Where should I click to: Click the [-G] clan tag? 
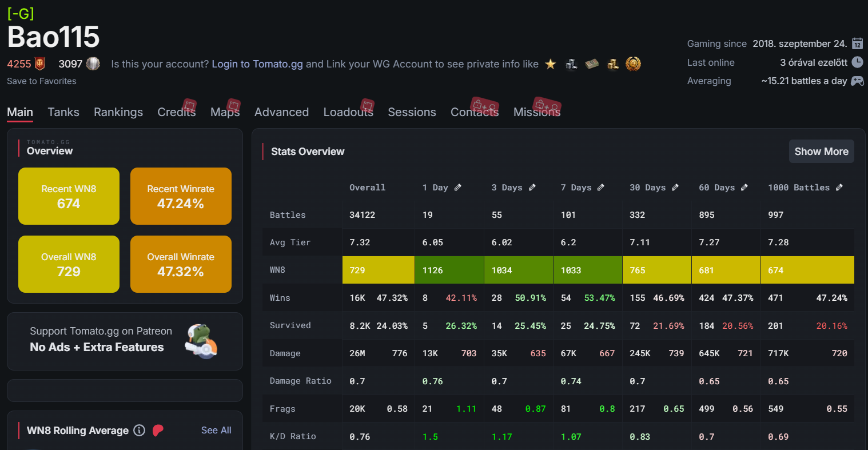[x=21, y=14]
